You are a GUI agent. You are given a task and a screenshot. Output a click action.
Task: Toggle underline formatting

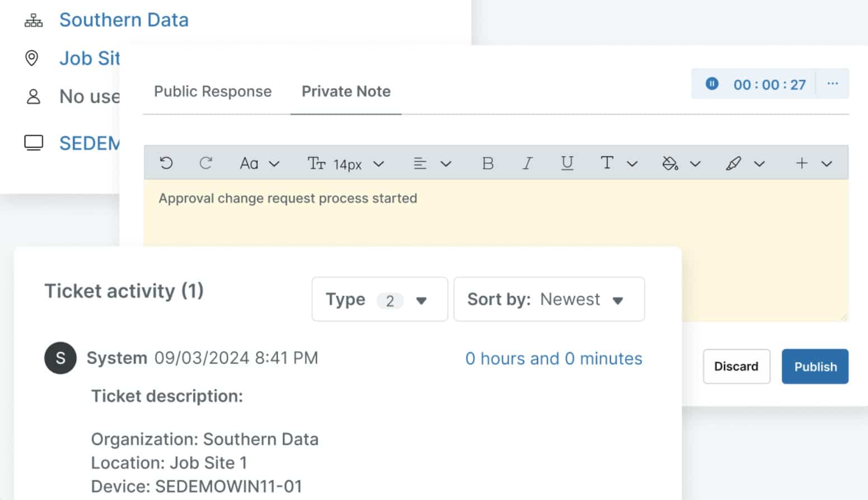(567, 163)
